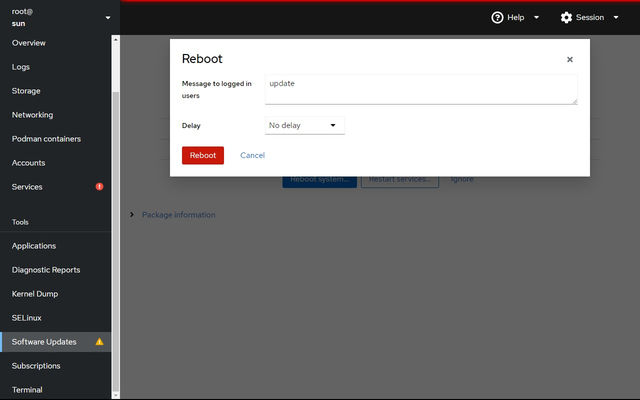Click the dimmed Reboot system button
Screen dimensions: 640x400
tap(320, 182)
